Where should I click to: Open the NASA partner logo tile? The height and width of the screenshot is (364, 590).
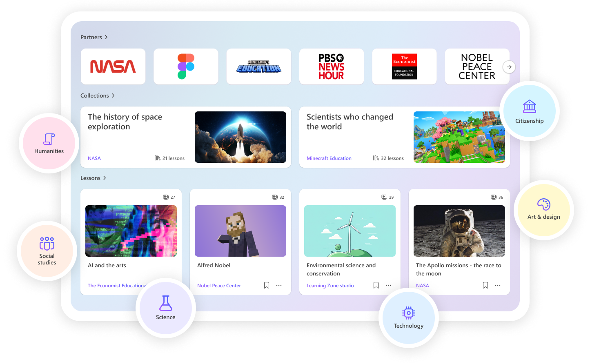(x=113, y=67)
